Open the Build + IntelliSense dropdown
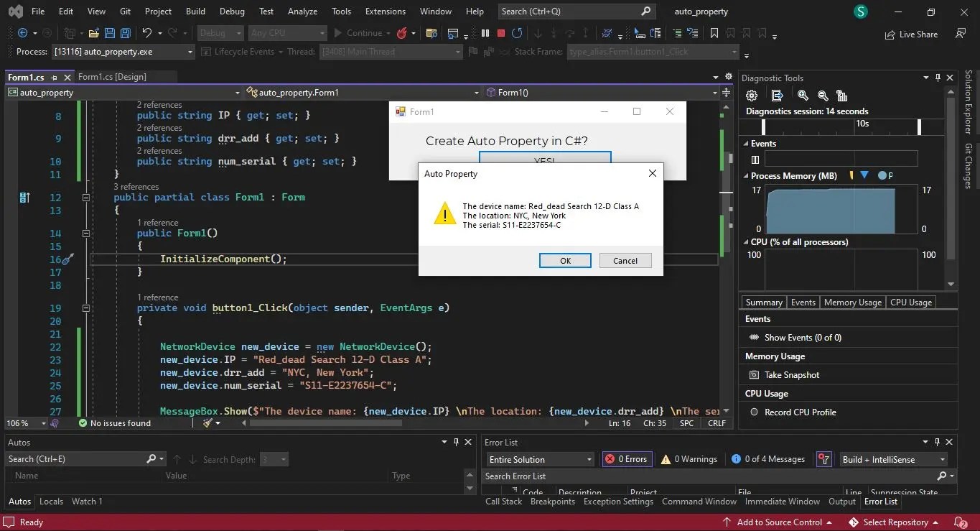The width and height of the screenshot is (980, 531). click(x=894, y=460)
